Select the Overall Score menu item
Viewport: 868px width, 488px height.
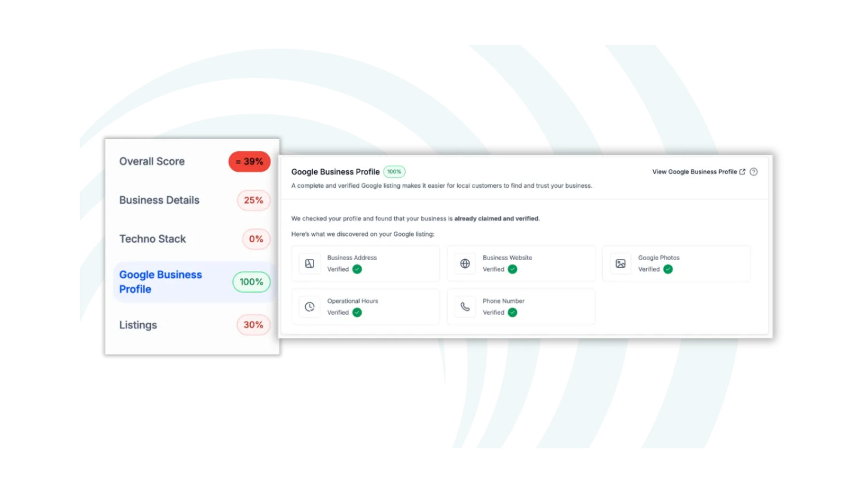(x=152, y=162)
